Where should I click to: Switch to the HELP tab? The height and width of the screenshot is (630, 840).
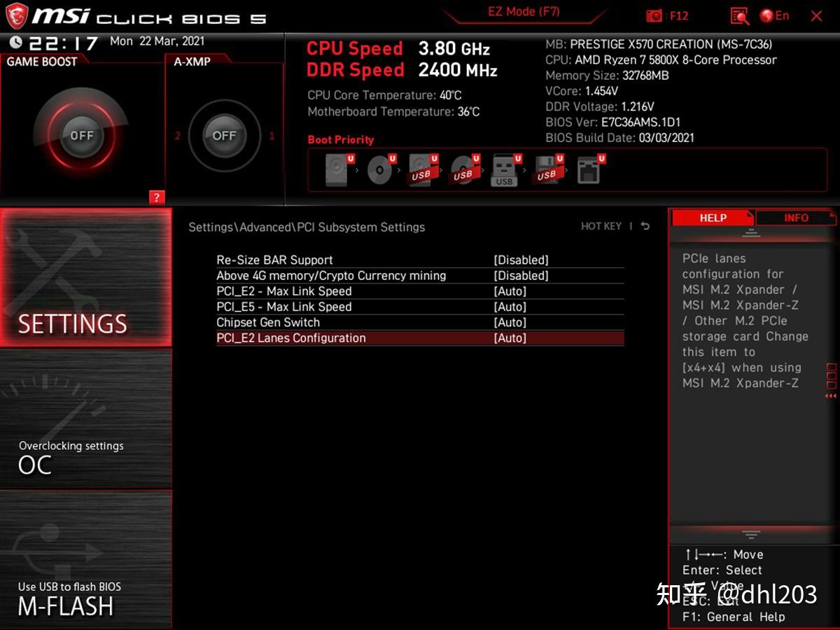click(x=713, y=218)
